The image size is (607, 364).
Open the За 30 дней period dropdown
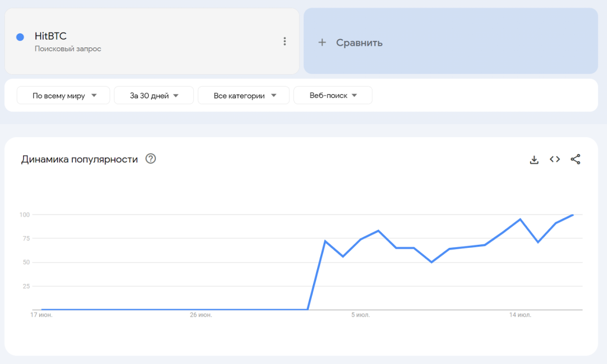pyautogui.click(x=154, y=95)
